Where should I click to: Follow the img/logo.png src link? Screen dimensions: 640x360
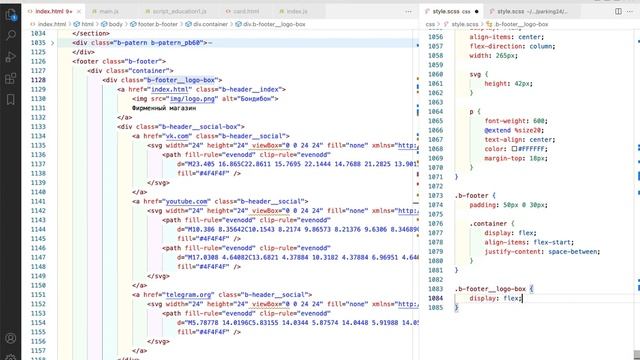(x=193, y=99)
